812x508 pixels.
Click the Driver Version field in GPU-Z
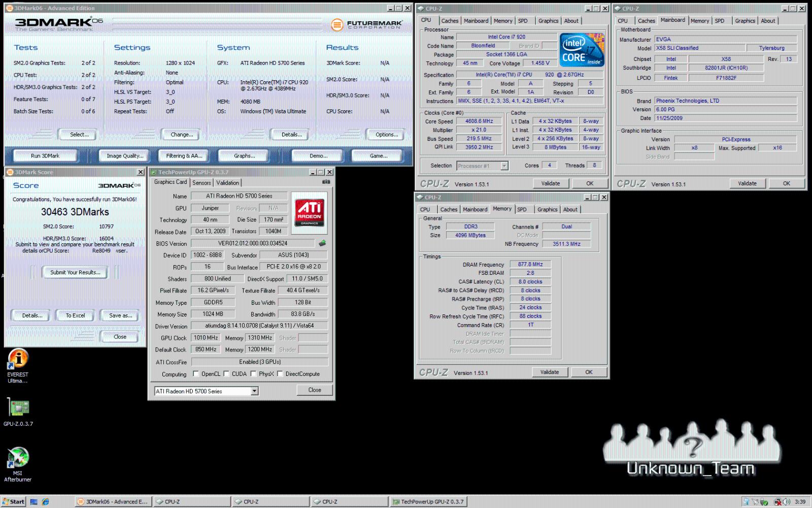pos(259,326)
